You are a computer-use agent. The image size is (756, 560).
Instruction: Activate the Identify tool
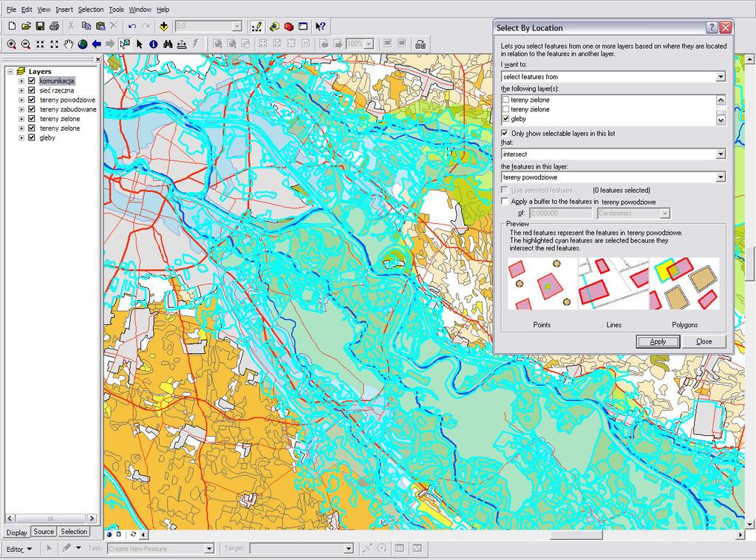click(x=153, y=44)
